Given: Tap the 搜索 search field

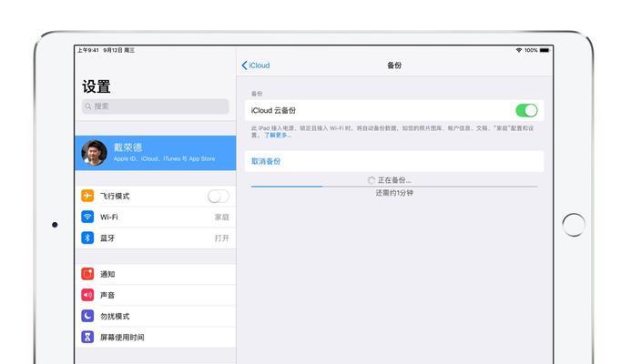Looking at the screenshot, I should tap(156, 106).
